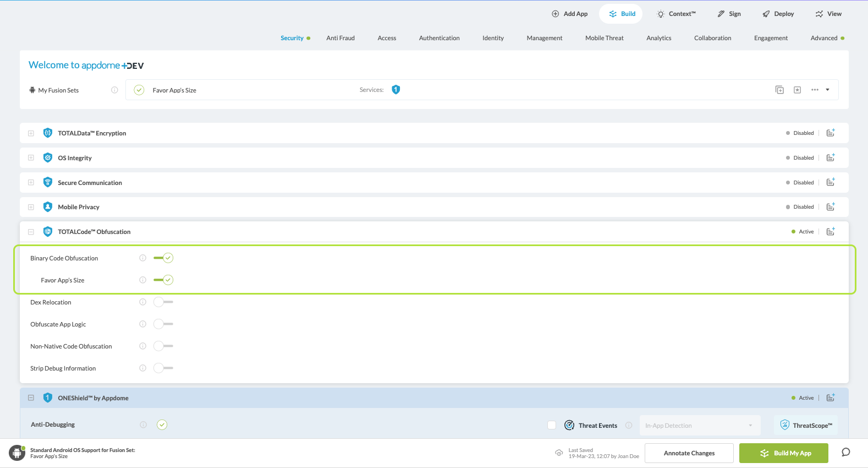Click the Annotate Changes button
The image size is (868, 468).
coord(689,453)
